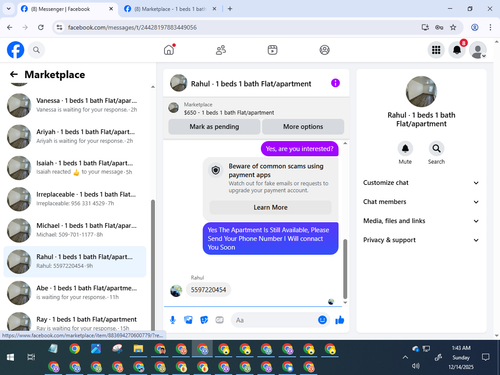
Task: Click the address bar URL
Action: (x=132, y=27)
